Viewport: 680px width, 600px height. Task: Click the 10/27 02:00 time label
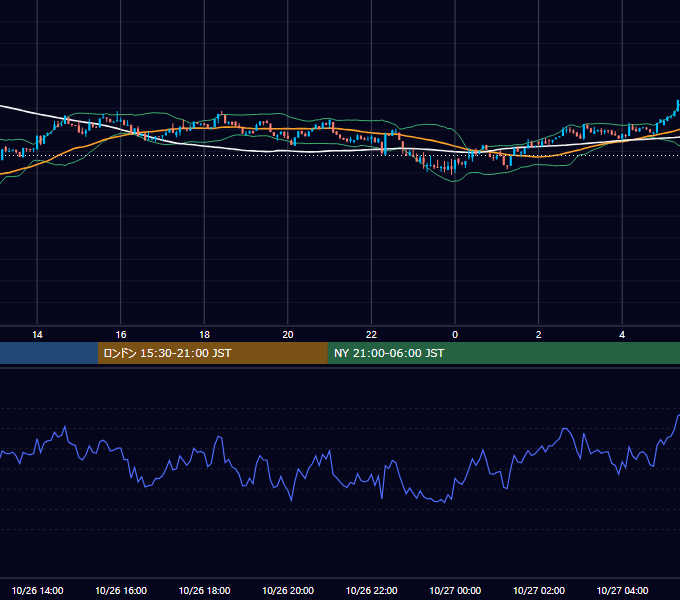click(539, 590)
